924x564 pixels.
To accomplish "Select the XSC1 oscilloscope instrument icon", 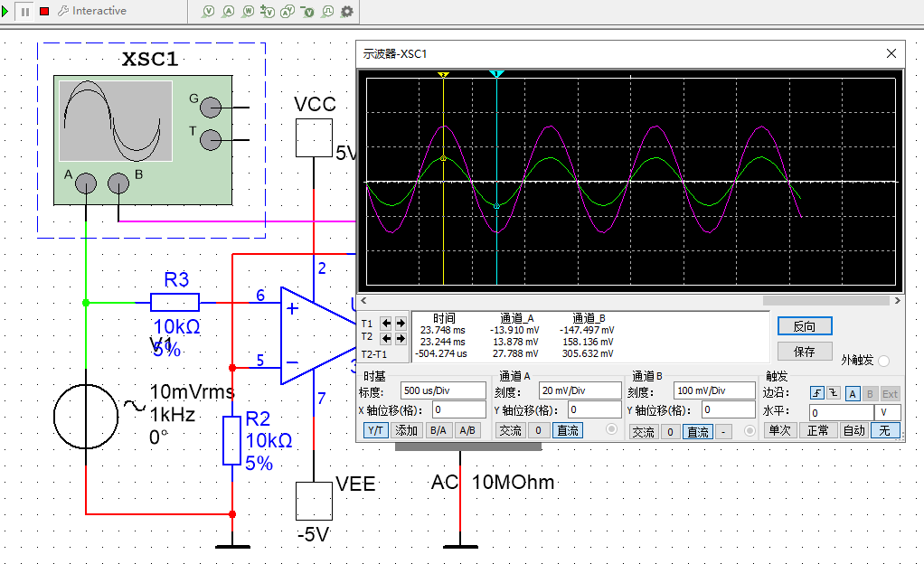I will [x=143, y=140].
